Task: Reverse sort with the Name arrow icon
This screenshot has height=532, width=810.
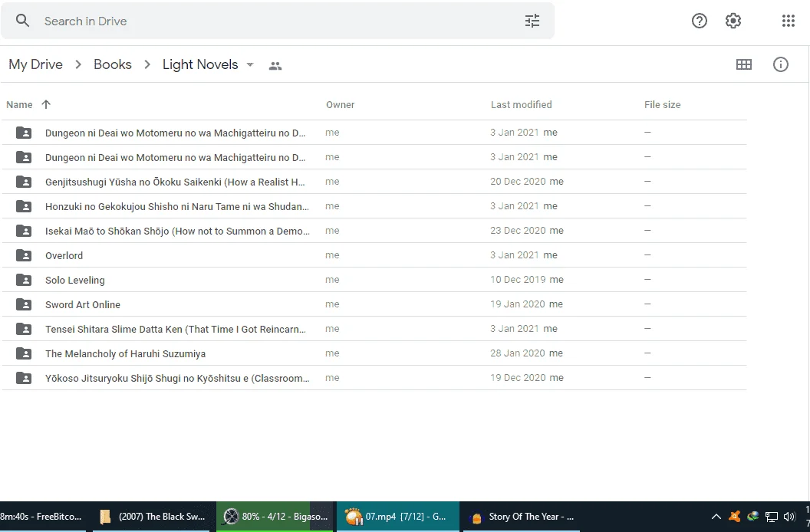Action: point(46,104)
